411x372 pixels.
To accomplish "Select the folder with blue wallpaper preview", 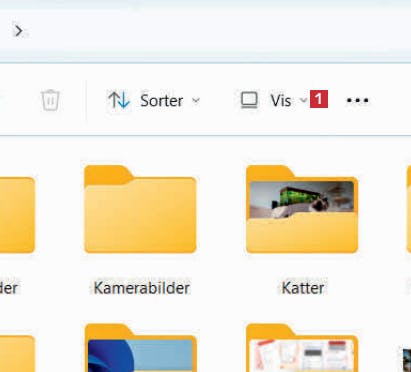I will click(x=140, y=348).
